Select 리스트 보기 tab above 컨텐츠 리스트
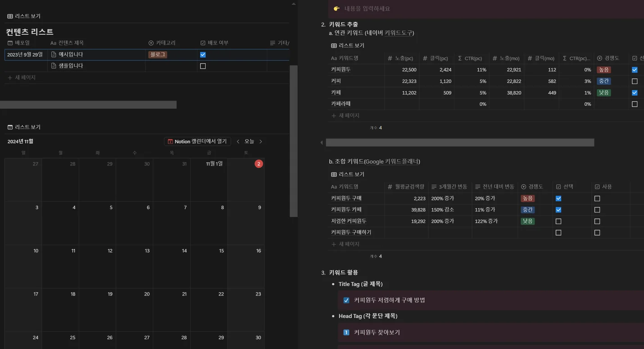The height and width of the screenshot is (349, 644). pos(24,16)
